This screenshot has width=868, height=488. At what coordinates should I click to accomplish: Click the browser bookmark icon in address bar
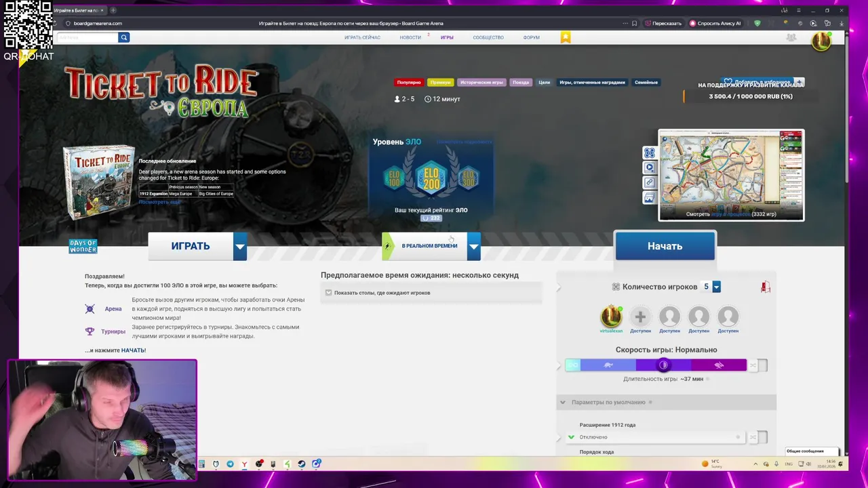(634, 23)
